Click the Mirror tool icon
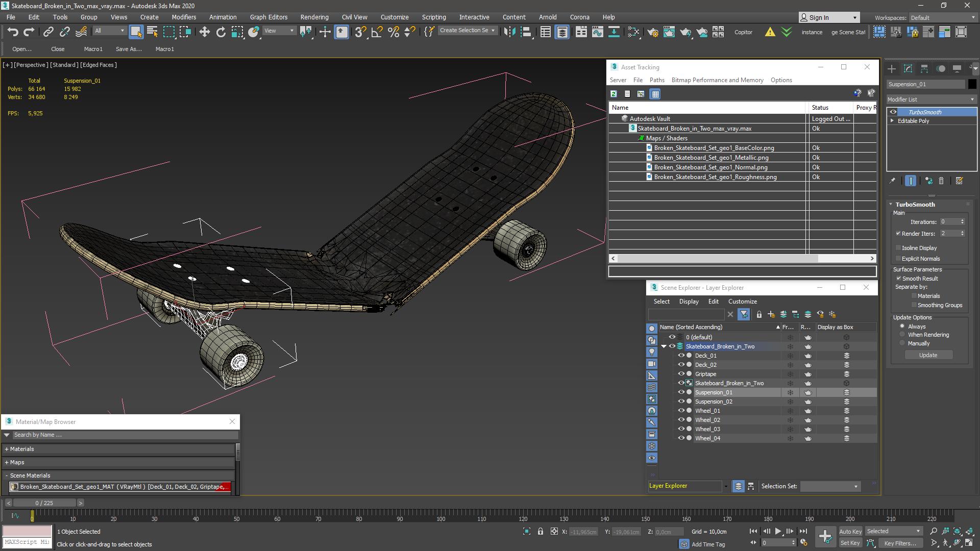The width and height of the screenshot is (980, 551). click(509, 32)
